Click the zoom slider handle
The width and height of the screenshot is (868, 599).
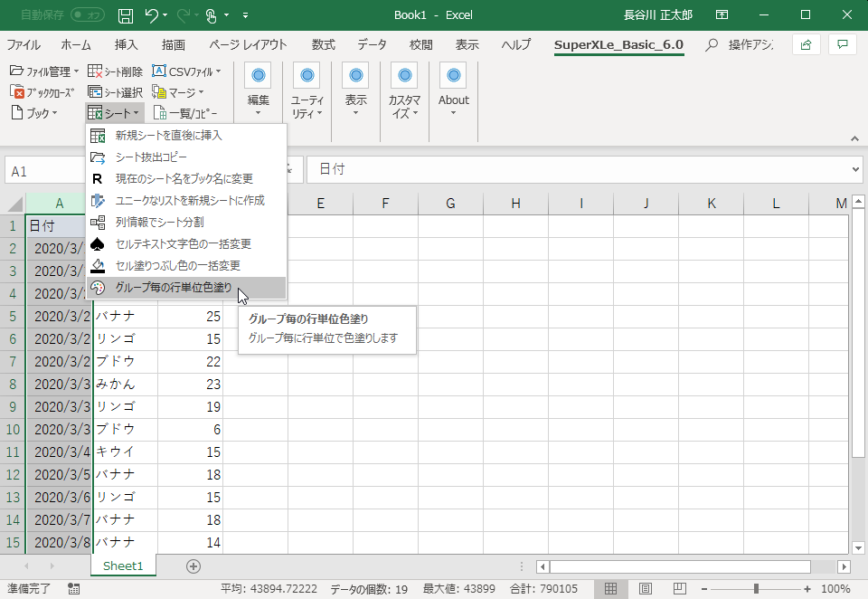tap(756, 588)
